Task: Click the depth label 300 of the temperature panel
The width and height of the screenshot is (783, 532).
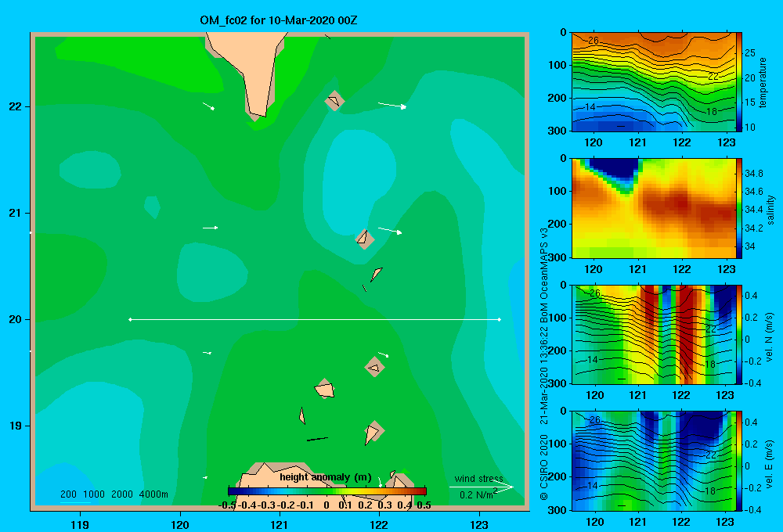Action: pyautogui.click(x=557, y=131)
